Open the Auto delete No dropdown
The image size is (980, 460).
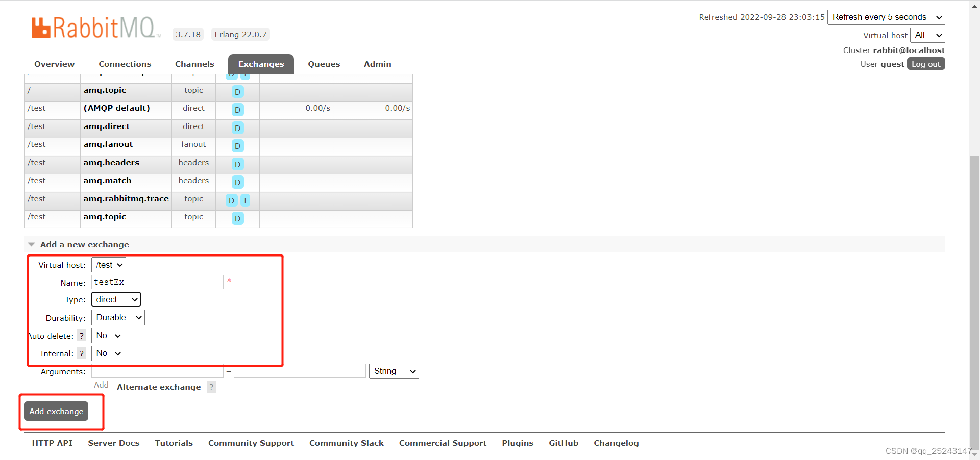pyautogui.click(x=108, y=336)
